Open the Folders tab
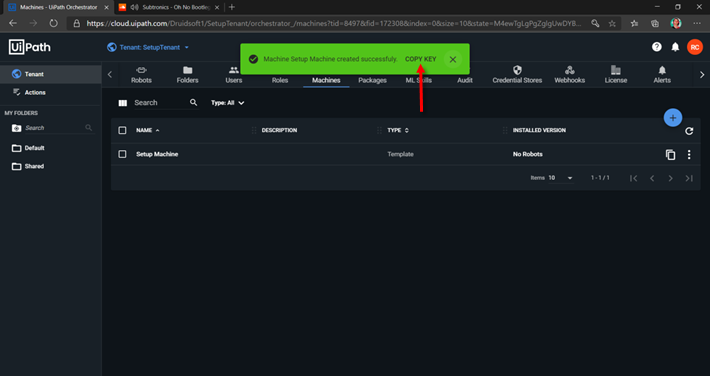Screen dimensions: 710x376 click(187, 75)
